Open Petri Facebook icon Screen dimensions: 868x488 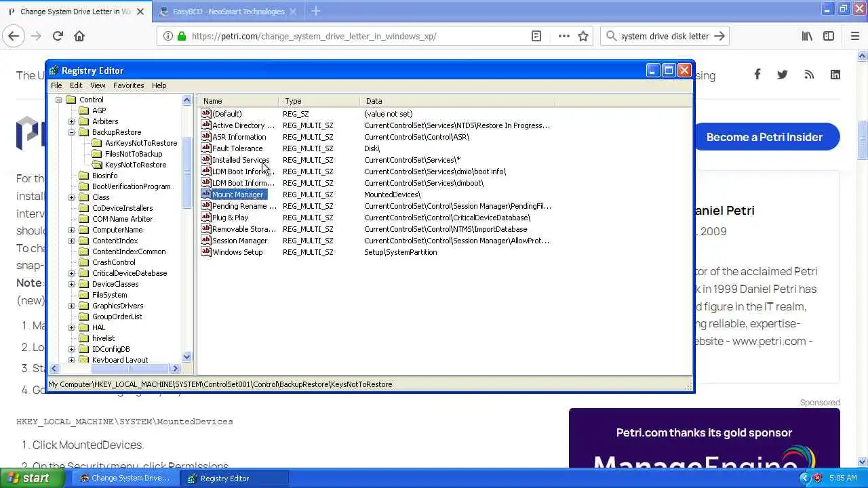[x=757, y=75]
